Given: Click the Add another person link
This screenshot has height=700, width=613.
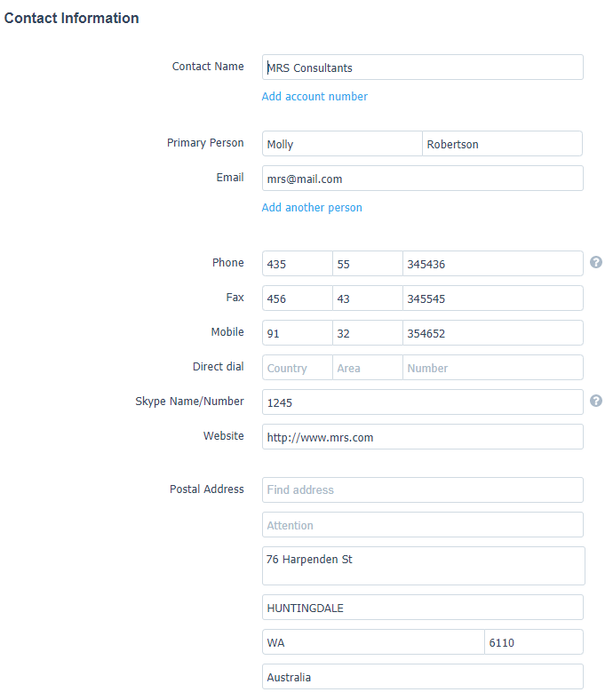Looking at the screenshot, I should pos(312,208).
